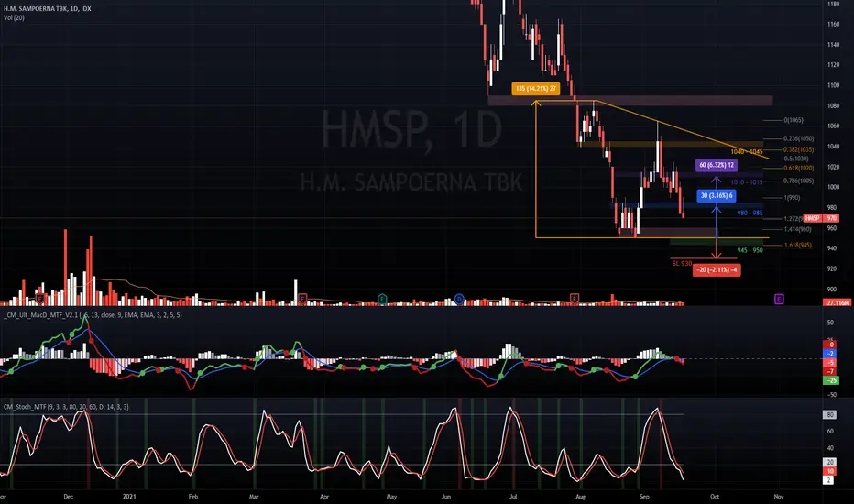Click the orange 135 (14.21%) 27 measure label

tap(535, 88)
